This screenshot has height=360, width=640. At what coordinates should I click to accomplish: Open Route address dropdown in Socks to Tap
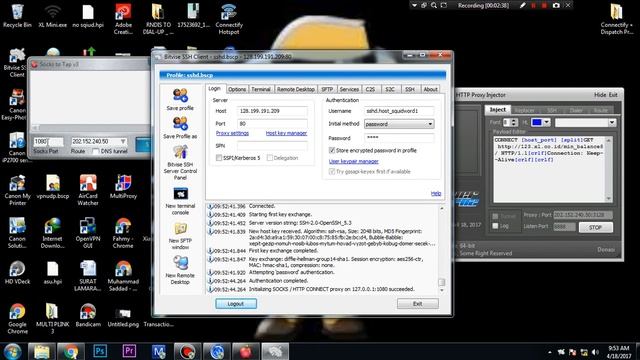point(123,141)
